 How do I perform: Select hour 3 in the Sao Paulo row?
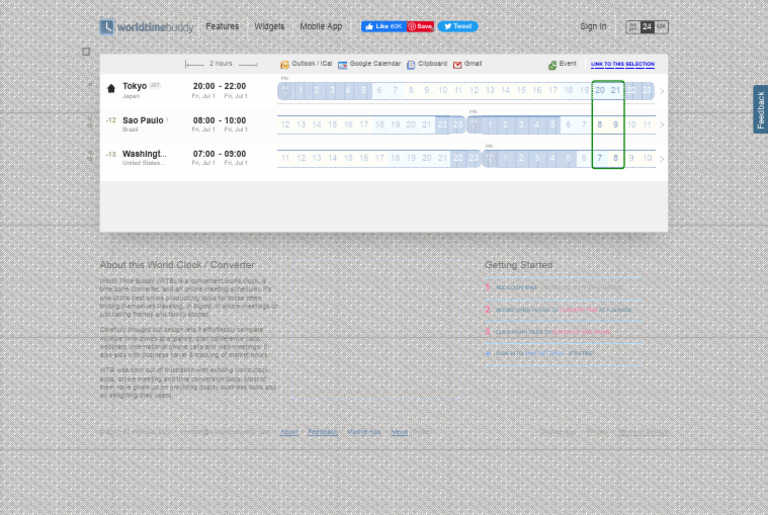(521, 124)
